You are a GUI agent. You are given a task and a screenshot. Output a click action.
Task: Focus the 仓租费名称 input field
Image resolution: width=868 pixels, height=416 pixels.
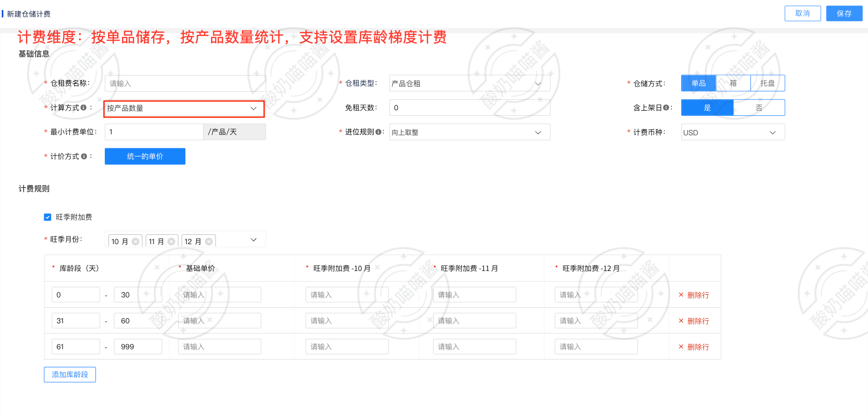[x=185, y=83]
